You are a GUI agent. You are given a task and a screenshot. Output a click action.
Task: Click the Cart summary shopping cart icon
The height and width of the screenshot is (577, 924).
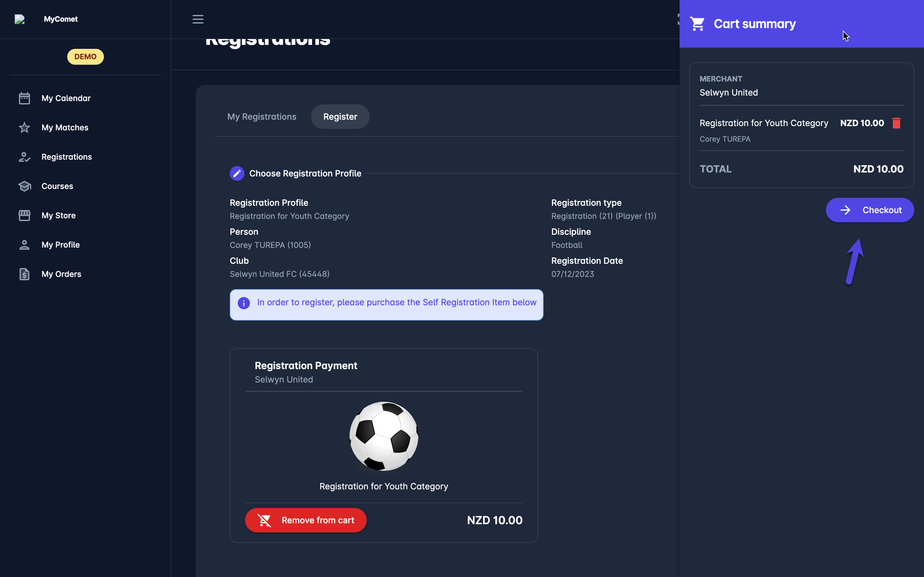[x=697, y=24]
